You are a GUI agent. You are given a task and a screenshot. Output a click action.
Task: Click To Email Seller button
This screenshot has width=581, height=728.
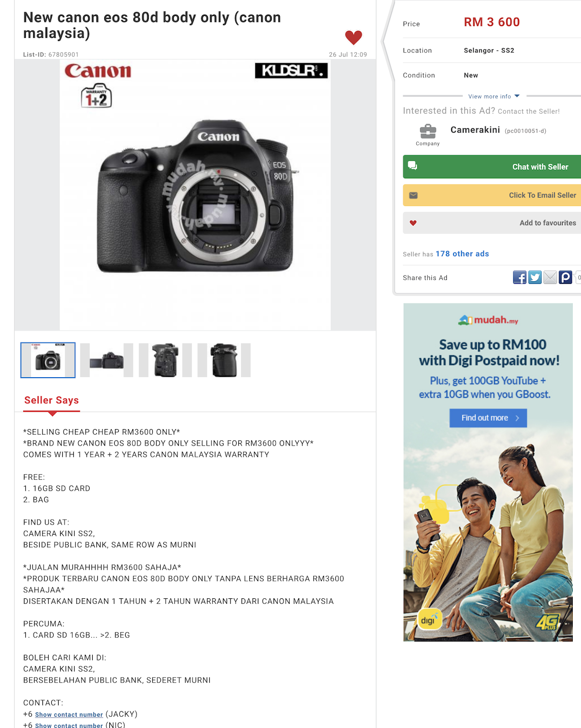(492, 195)
